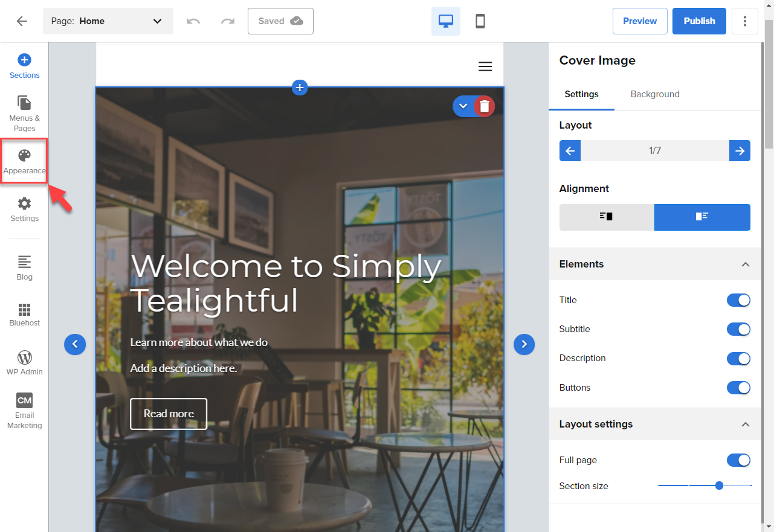
Task: Click the redo arrow icon
Action: pos(228,21)
